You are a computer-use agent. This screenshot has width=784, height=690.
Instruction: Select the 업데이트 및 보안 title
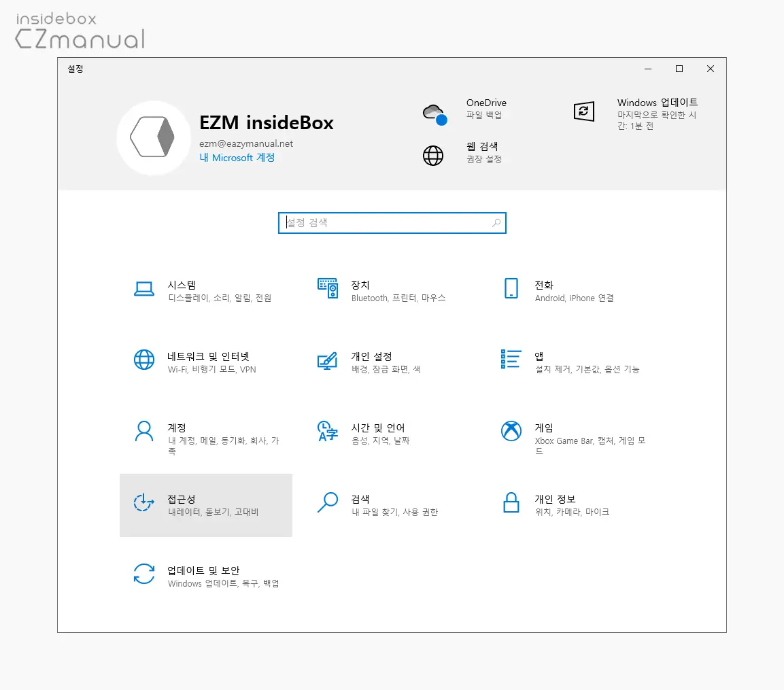(203, 570)
